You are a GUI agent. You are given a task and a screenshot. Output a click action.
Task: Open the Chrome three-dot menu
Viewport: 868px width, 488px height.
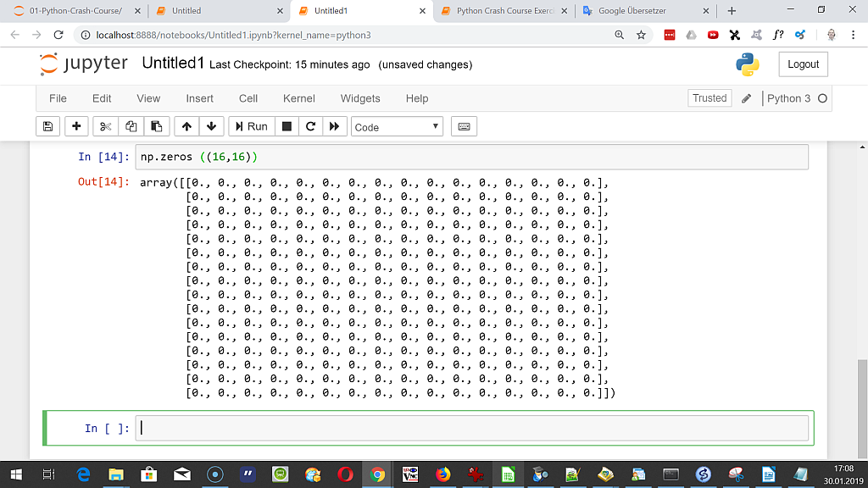pos(853,35)
